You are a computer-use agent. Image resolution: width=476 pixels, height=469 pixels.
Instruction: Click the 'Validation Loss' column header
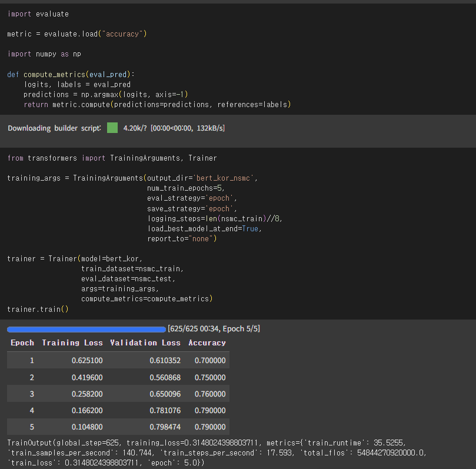[145, 342]
